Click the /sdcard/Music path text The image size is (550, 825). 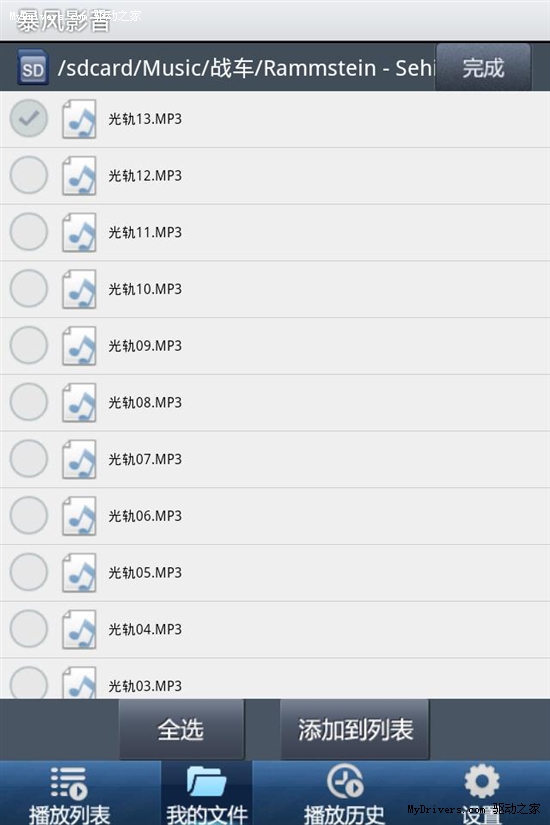[x=247, y=68]
